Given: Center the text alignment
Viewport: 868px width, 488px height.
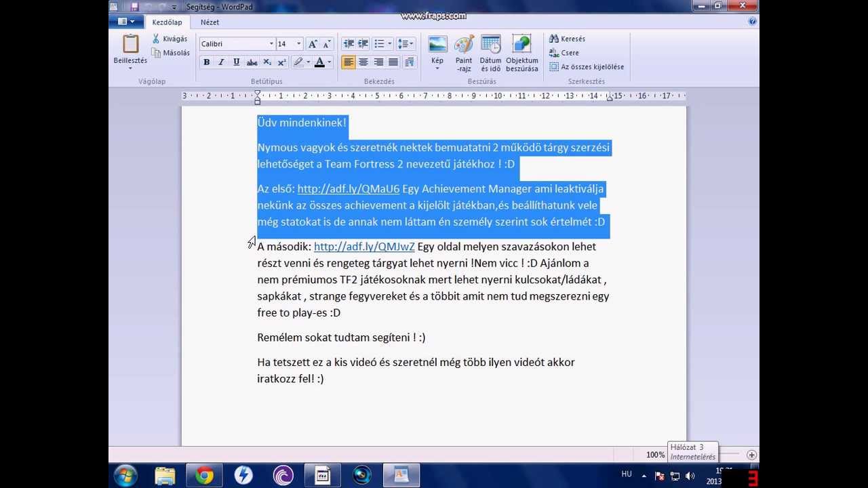Looking at the screenshot, I should tap(363, 62).
